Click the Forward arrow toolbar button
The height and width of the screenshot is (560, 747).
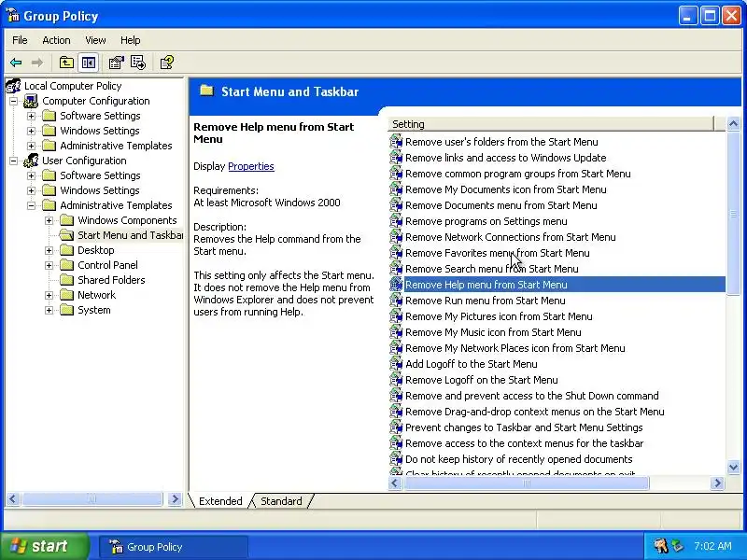(x=37, y=63)
